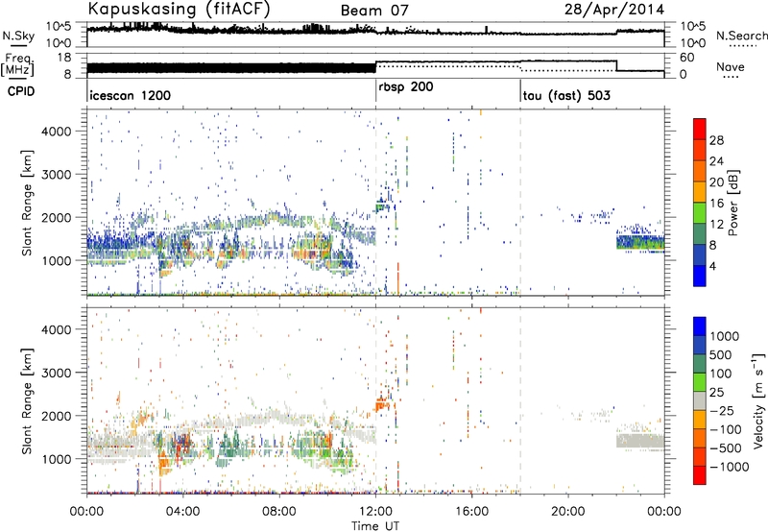Click the '16' tick on the Power colorbar
Screen dimensions: 768x532
coord(716,204)
